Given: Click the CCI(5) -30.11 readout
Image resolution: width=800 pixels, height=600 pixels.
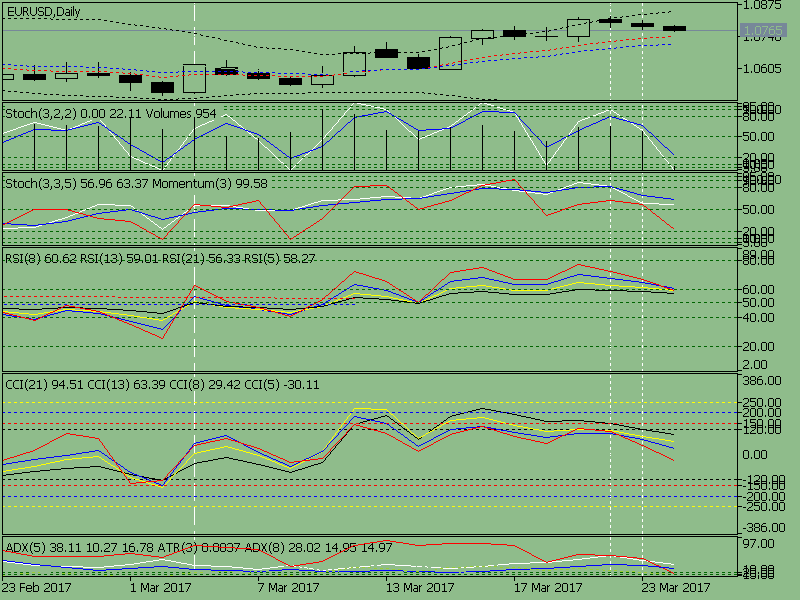Looking at the screenshot, I should [282, 384].
